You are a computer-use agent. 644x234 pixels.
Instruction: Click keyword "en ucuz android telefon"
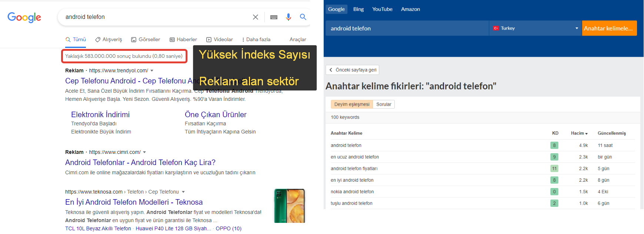tap(355, 157)
